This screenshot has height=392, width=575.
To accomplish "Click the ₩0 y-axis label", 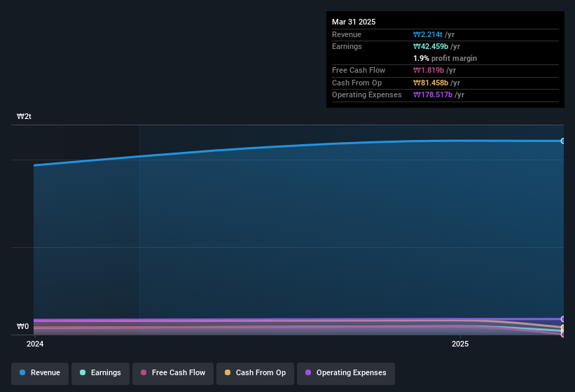I will [x=22, y=326].
